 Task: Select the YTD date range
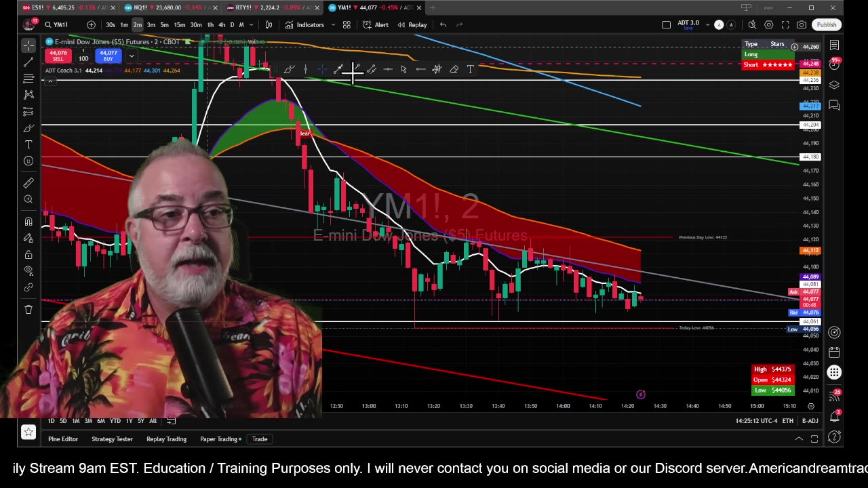pyautogui.click(x=115, y=421)
